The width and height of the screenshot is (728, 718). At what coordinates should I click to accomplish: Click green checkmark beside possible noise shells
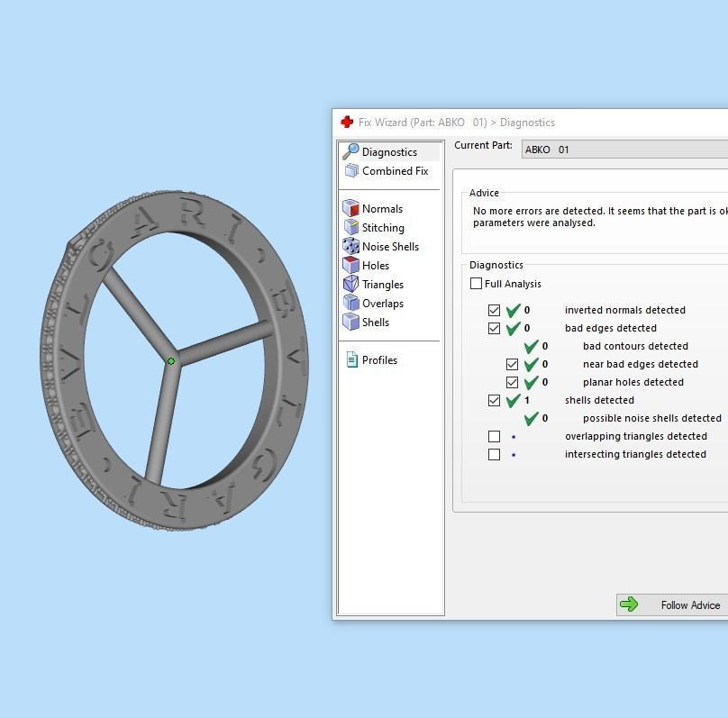[x=532, y=418]
